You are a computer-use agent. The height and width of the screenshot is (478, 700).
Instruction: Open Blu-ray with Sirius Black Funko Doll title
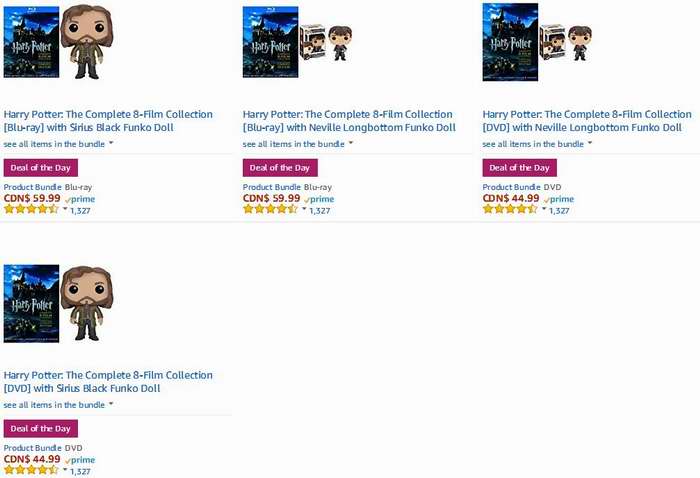pos(108,121)
